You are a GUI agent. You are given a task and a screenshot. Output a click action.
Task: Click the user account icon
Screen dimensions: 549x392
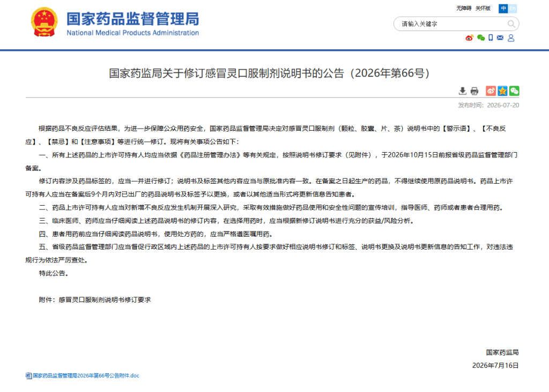[511, 38]
